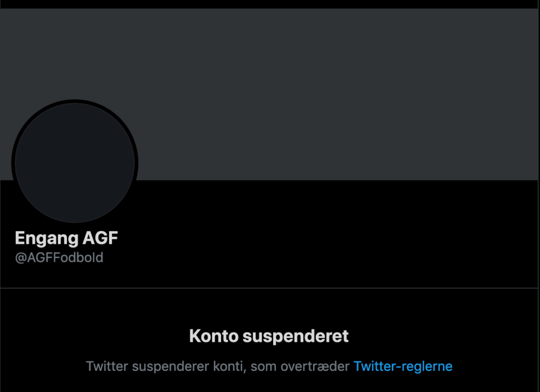The height and width of the screenshot is (392, 540).
Task: Click the word som in the notice
Action: coord(264,367)
